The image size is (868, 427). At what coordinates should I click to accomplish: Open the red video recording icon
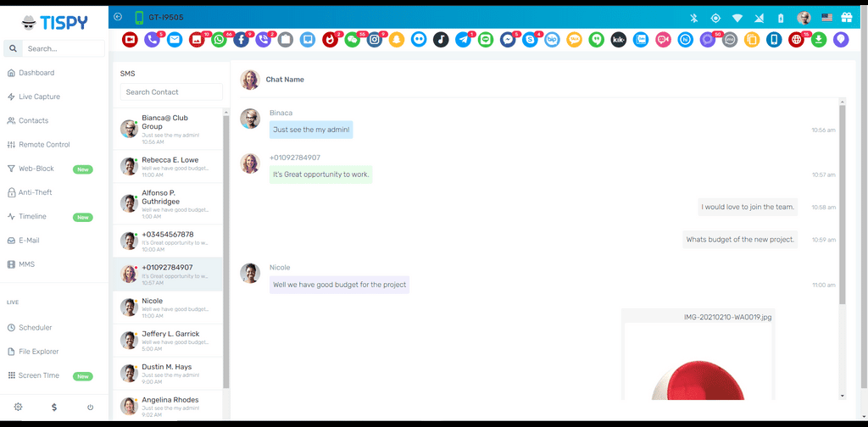click(x=130, y=39)
